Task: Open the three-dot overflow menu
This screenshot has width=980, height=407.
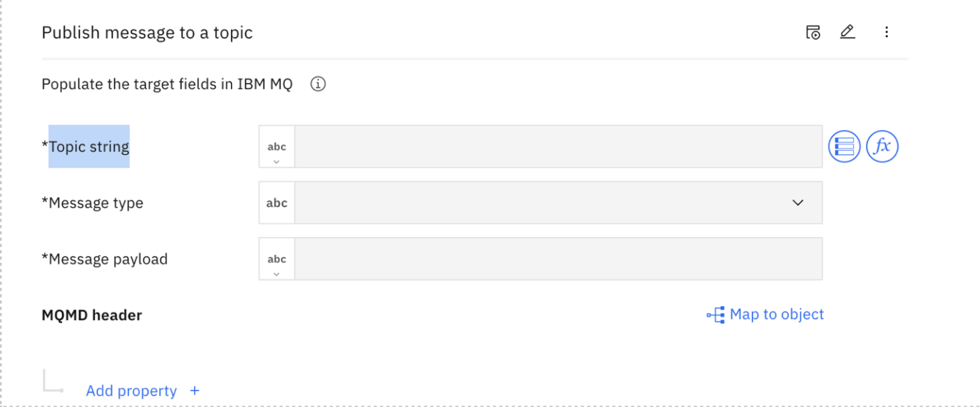Action: point(887,32)
